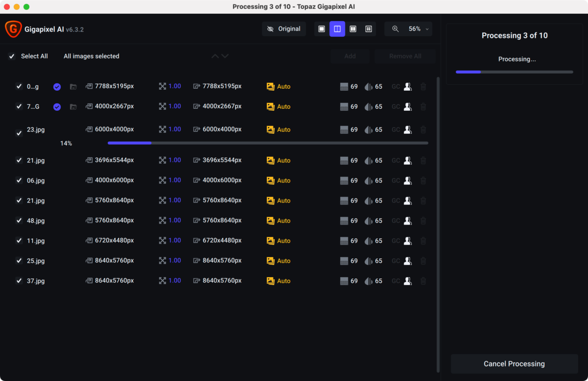Switch to split view icon
This screenshot has height=381, width=588.
[x=337, y=29]
